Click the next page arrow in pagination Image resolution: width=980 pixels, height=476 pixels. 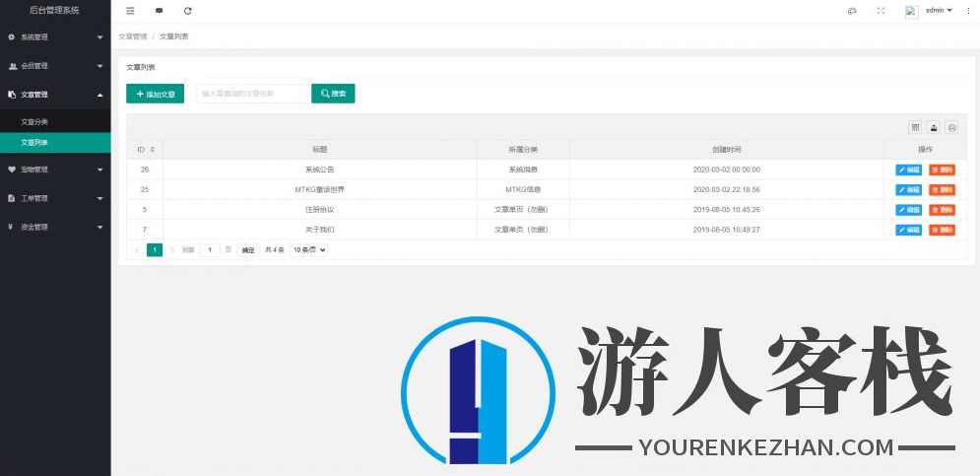(172, 249)
